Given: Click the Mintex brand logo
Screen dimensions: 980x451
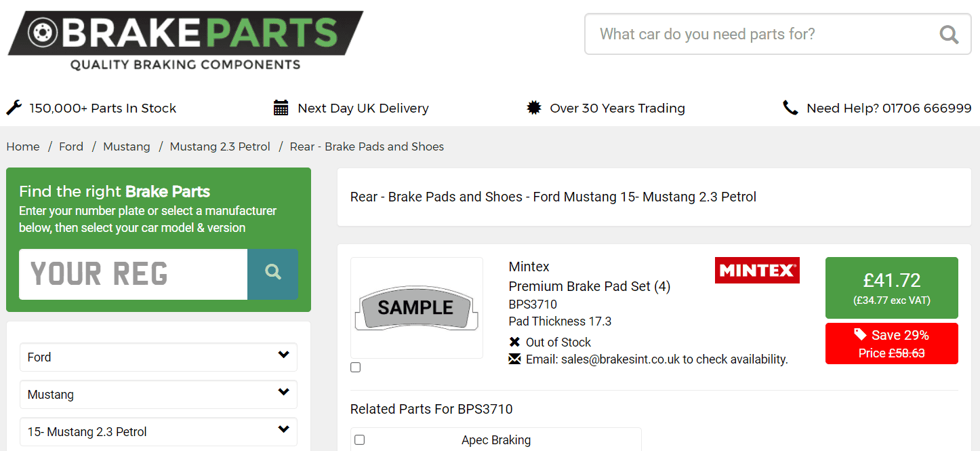Looking at the screenshot, I should 757,270.
